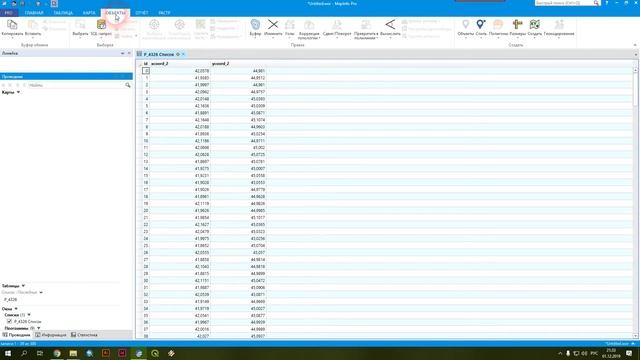This screenshot has width=640, height=360.
Task: Open the Windows Start menu
Action: pos(8,353)
